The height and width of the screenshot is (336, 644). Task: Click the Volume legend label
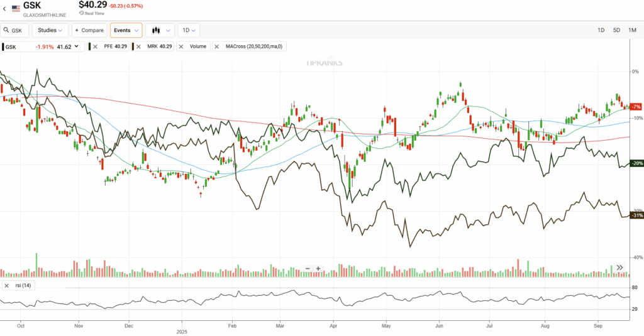click(x=198, y=46)
